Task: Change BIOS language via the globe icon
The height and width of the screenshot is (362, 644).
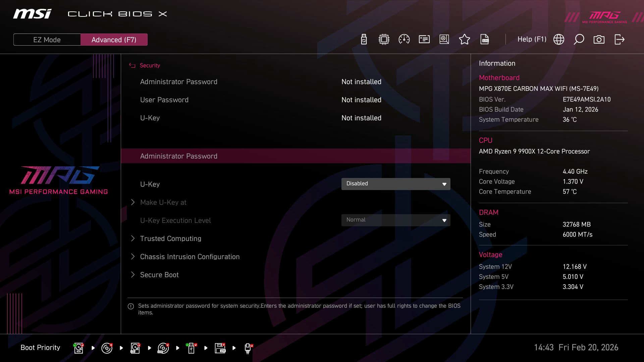Action: 558,39
